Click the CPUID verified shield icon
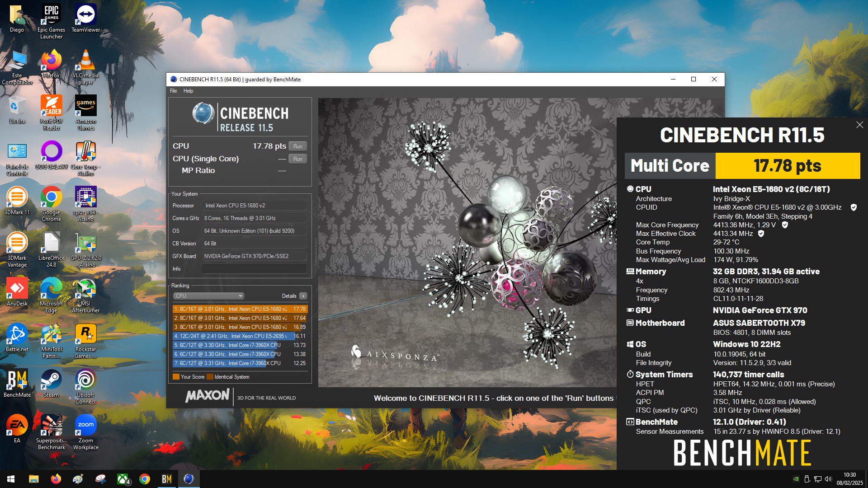Viewport: 868px width, 488px height. click(854, 207)
